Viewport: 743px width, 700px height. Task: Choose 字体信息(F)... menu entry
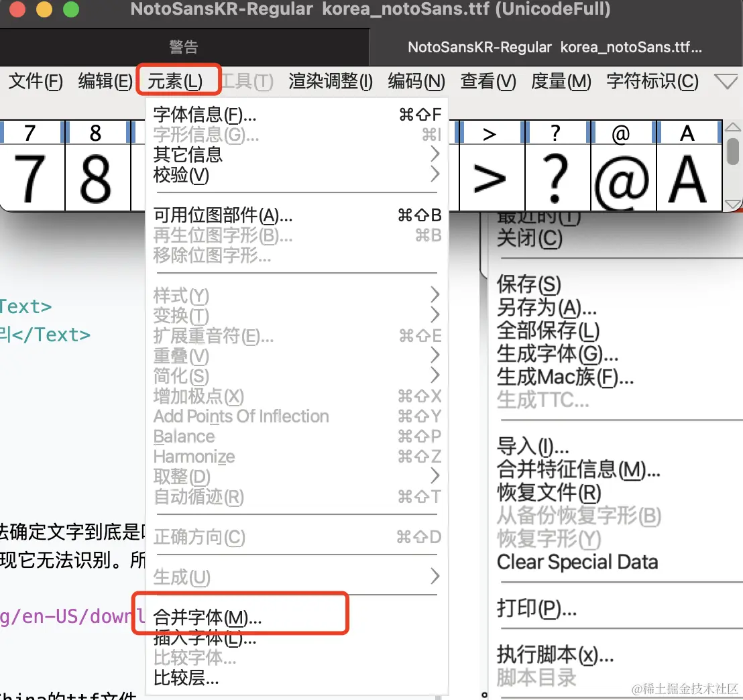[296, 114]
